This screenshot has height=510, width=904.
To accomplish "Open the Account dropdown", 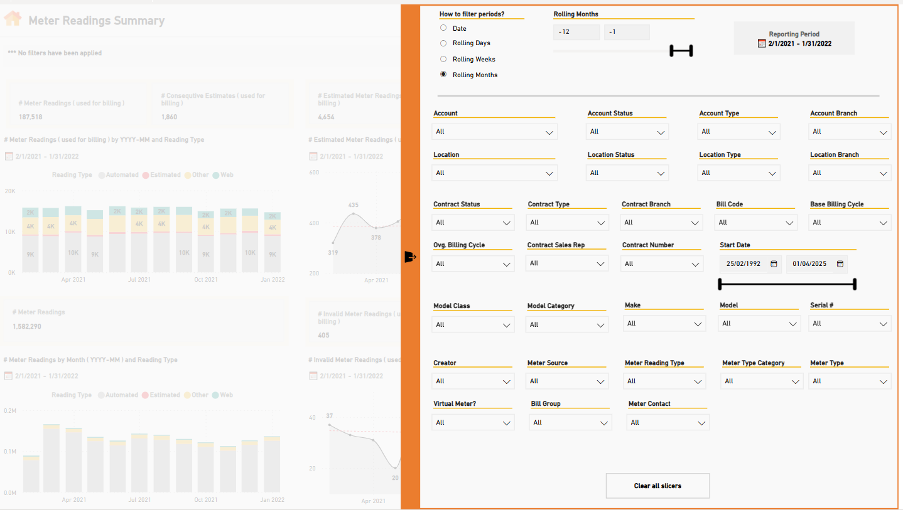I will coord(494,132).
